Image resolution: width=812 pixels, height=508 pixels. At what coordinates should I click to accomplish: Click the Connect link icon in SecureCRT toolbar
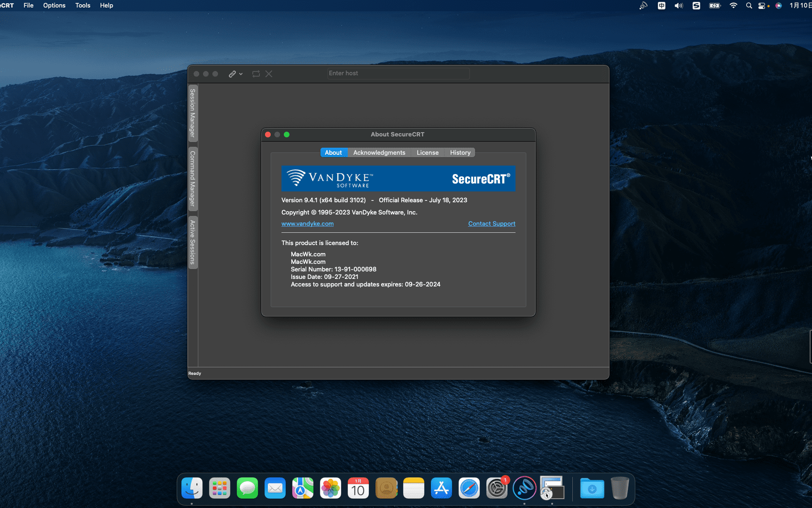(232, 74)
